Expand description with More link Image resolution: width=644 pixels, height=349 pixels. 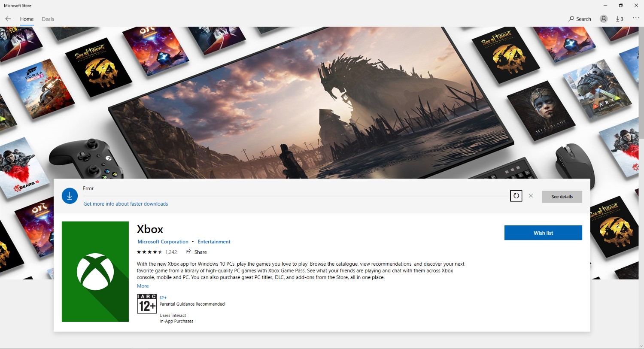tap(143, 286)
